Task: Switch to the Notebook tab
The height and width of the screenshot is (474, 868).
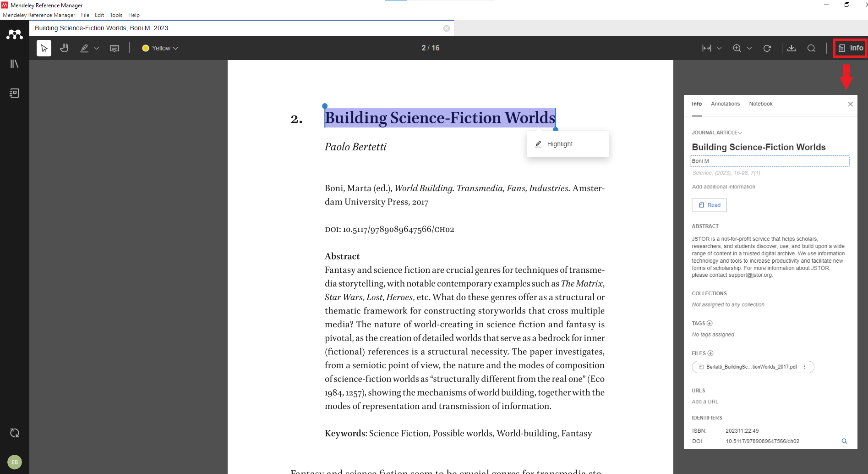Action: [x=761, y=104]
